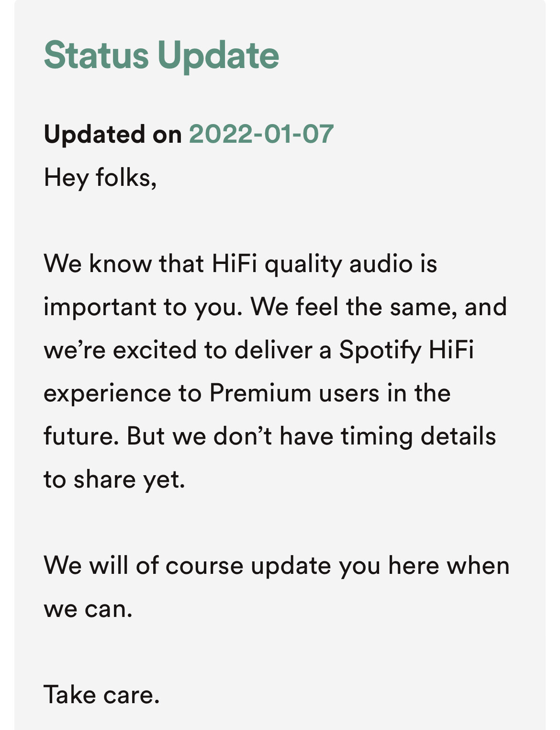Click the "Hey folks," greeting line
560x730 pixels.
pos(100,178)
